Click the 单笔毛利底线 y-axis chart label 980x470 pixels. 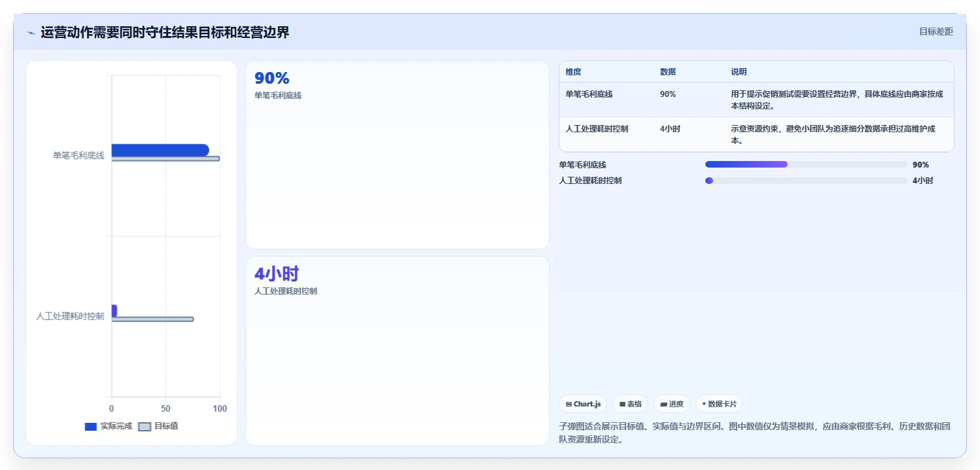pos(79,156)
